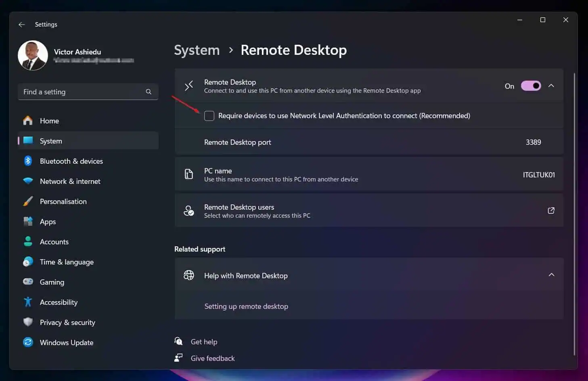Screen dimensions: 588x381
Task: Click the Home house icon
Action: (28, 121)
